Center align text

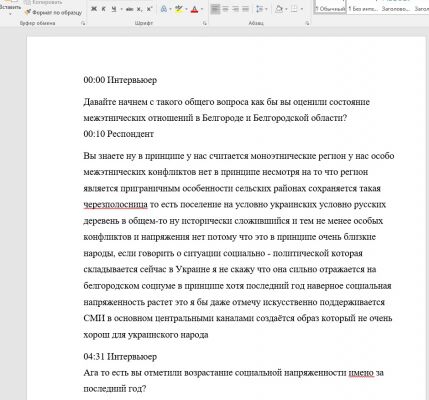(226, 9)
